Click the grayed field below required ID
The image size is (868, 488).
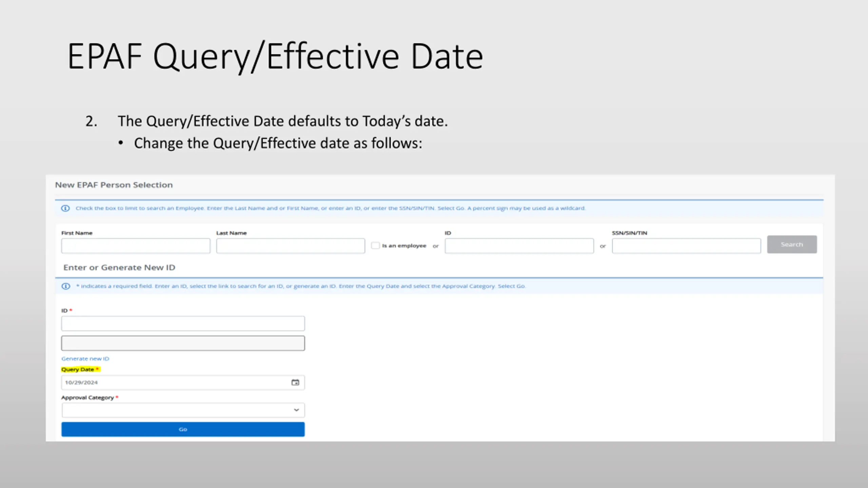point(183,343)
